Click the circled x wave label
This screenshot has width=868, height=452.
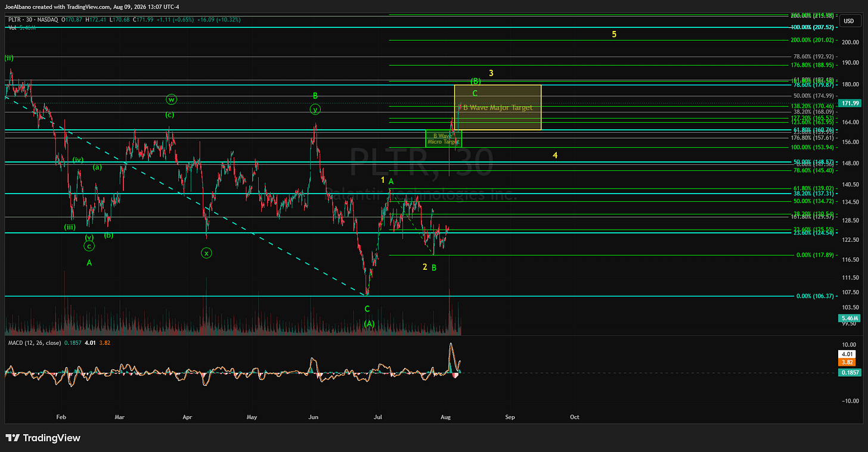(x=206, y=253)
